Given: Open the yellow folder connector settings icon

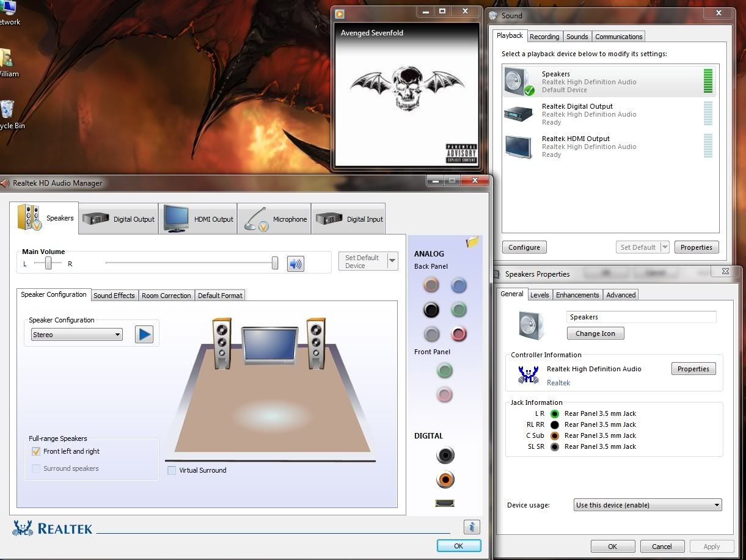Looking at the screenshot, I should point(472,242).
